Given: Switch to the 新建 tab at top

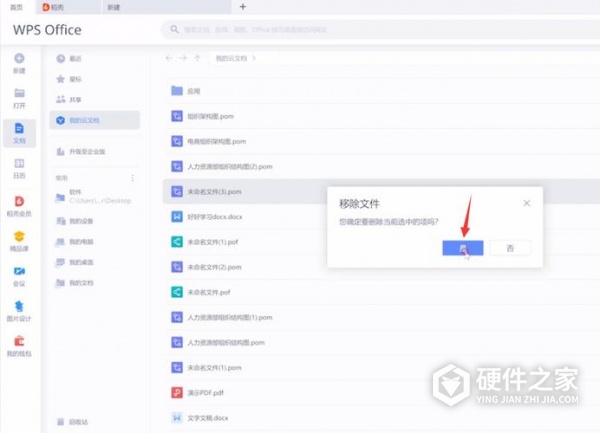Looking at the screenshot, I should (166, 7).
